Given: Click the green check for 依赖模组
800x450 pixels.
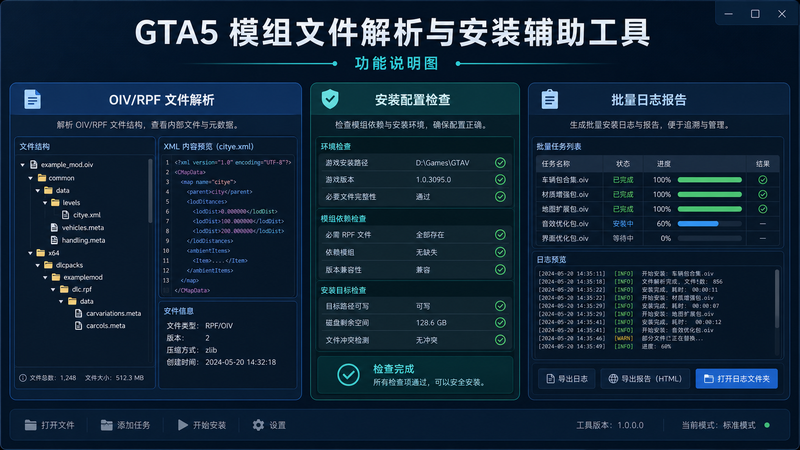Looking at the screenshot, I should pyautogui.click(x=500, y=252).
